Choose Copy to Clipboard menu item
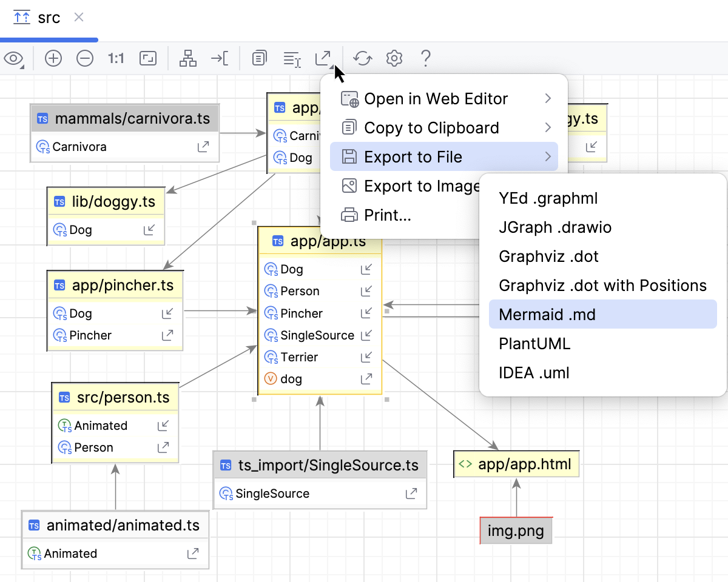728x582 pixels. (x=444, y=128)
